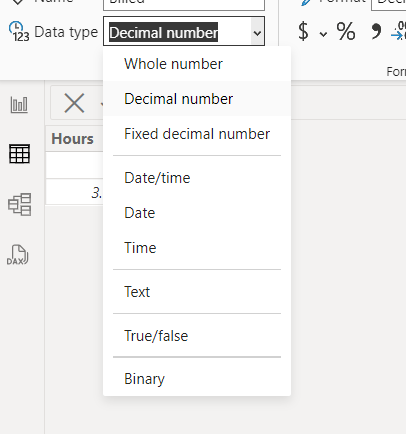
Task: Open the Model view icon
Action: click(20, 204)
